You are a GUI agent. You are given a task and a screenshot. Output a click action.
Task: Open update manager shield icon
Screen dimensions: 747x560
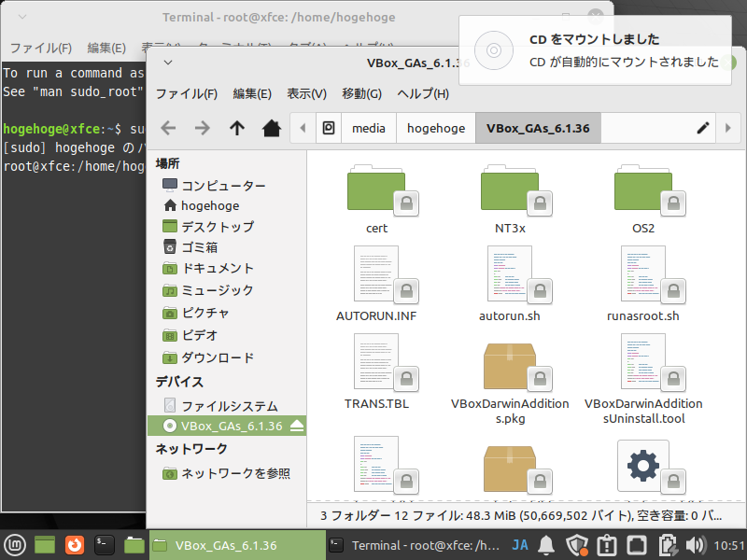click(x=577, y=545)
